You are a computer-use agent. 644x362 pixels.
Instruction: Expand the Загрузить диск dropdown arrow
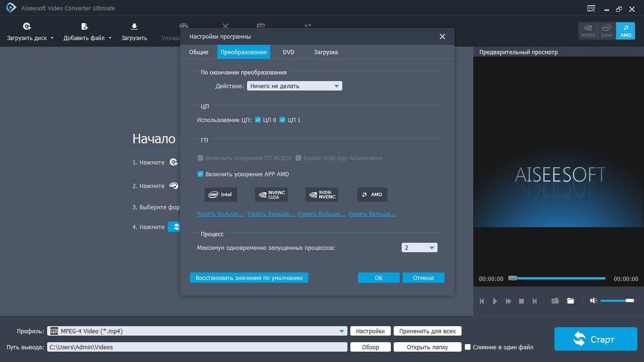(52, 38)
